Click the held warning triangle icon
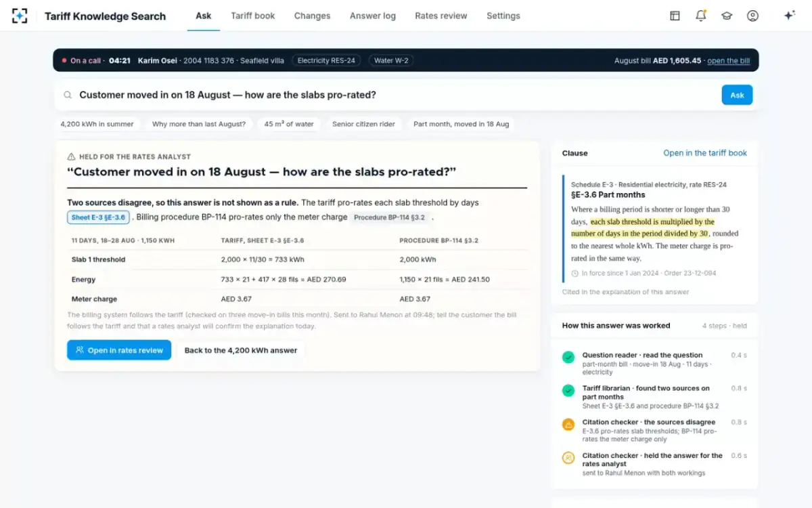This screenshot has width=812, height=508. pos(71,156)
